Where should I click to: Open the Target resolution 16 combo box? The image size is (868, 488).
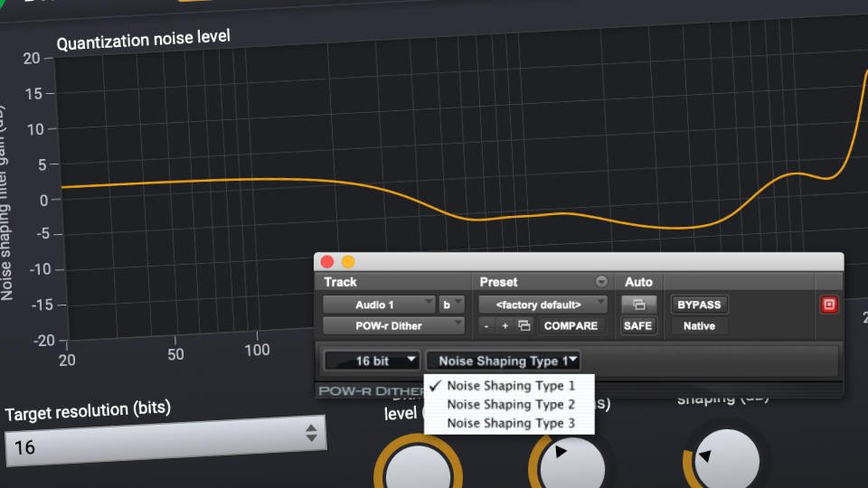click(x=165, y=442)
